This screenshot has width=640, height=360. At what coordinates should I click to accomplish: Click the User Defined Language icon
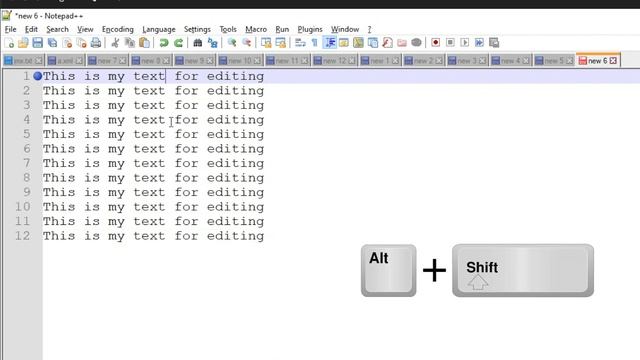(344, 42)
